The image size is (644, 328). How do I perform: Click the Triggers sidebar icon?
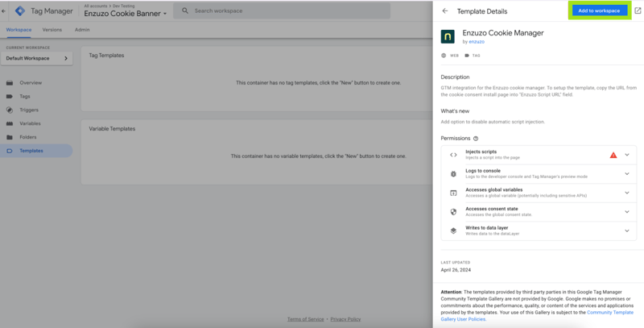click(10, 110)
